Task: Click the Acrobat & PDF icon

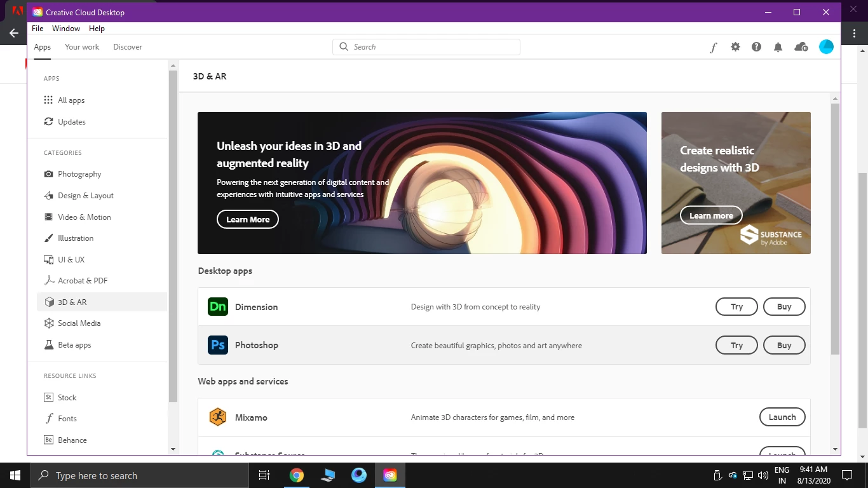Action: coord(48,280)
